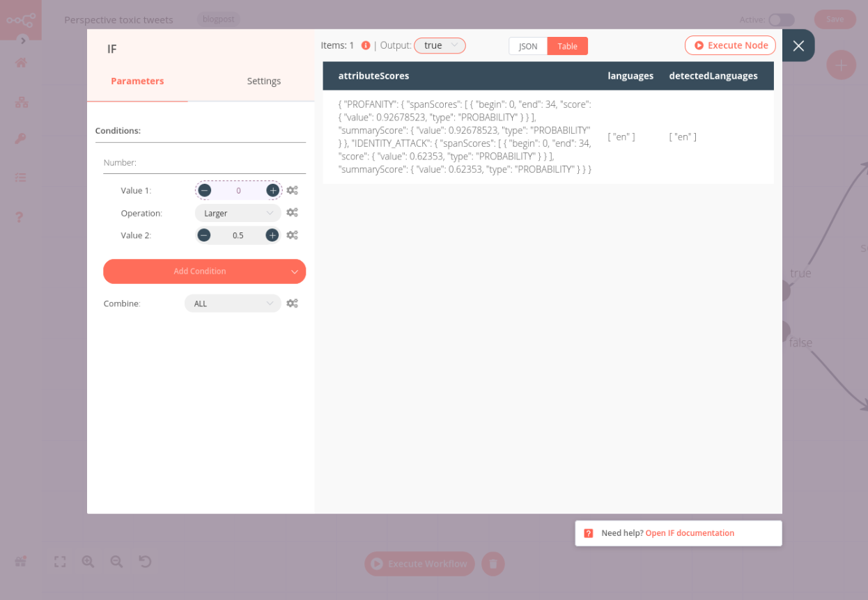
Task: Open the Combine dropdown set to ALL
Action: tap(233, 303)
